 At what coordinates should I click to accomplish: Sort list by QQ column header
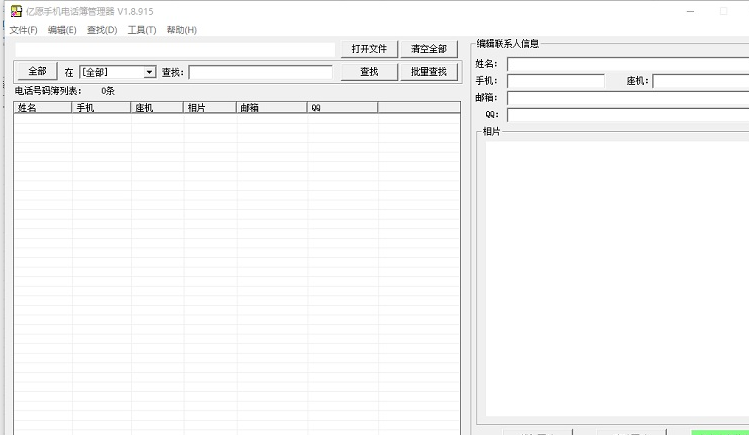[342, 108]
